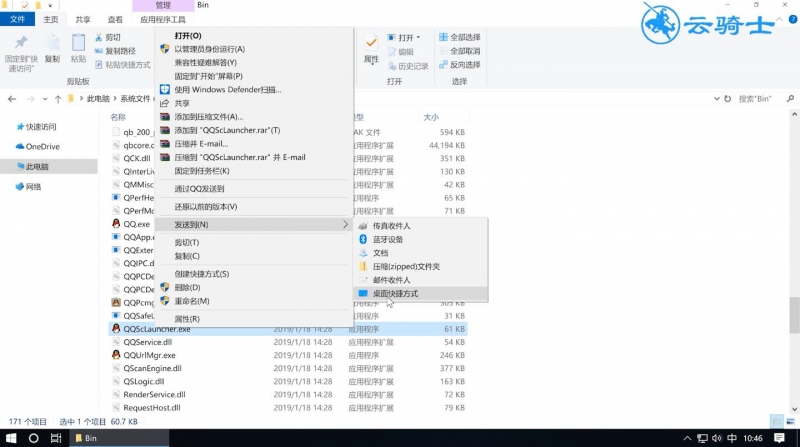Click the Back navigation arrow

[x=12, y=98]
